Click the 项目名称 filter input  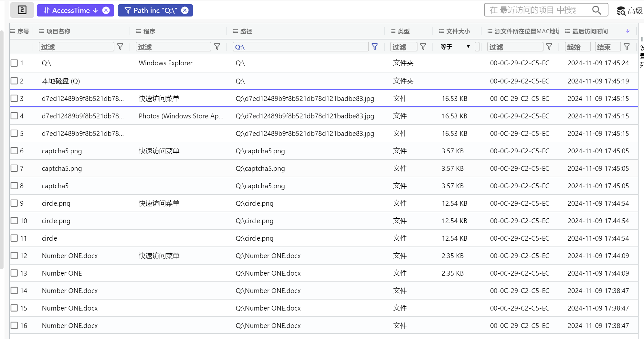(x=77, y=47)
